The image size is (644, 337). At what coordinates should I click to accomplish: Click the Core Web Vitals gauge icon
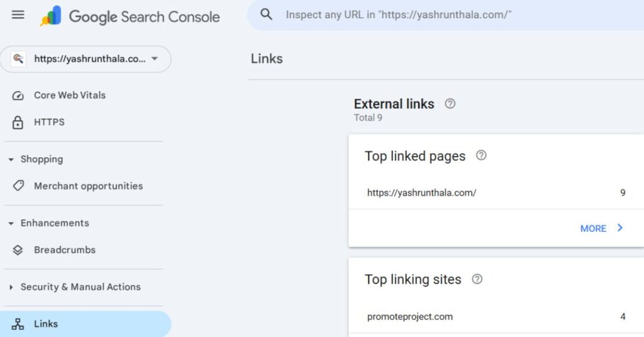click(18, 96)
